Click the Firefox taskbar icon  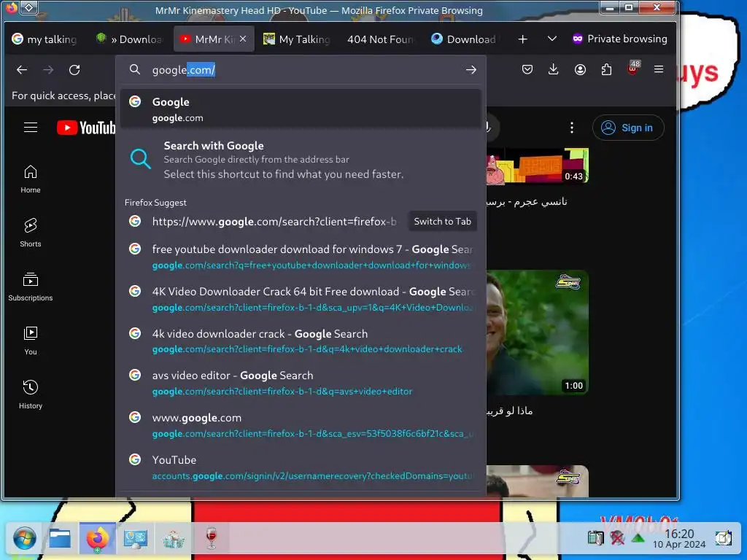tap(97, 539)
